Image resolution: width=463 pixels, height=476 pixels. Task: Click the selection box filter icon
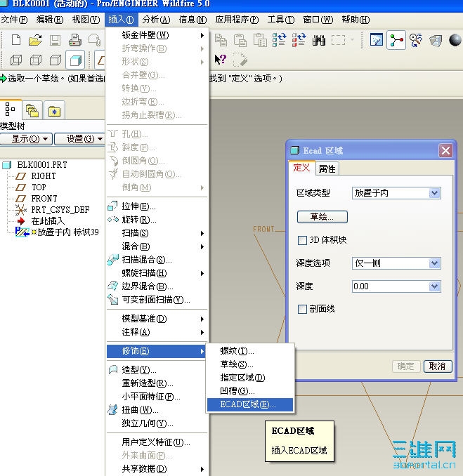click(338, 40)
